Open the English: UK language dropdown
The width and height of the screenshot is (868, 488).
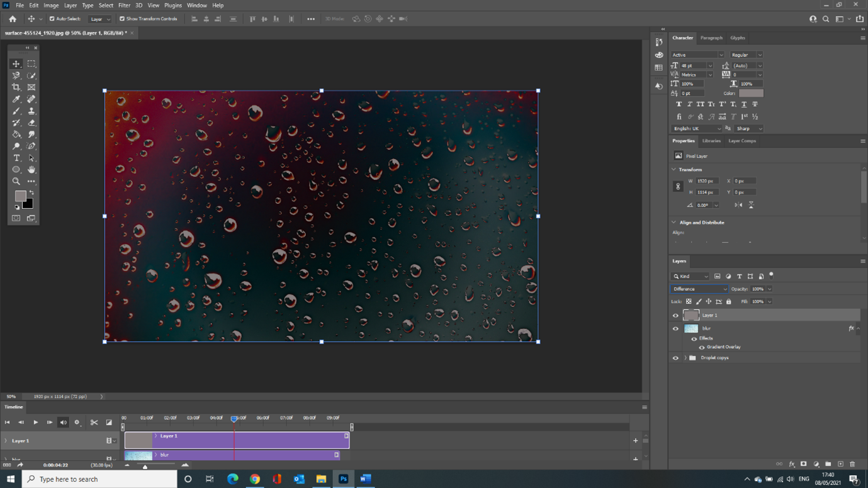[x=696, y=128]
